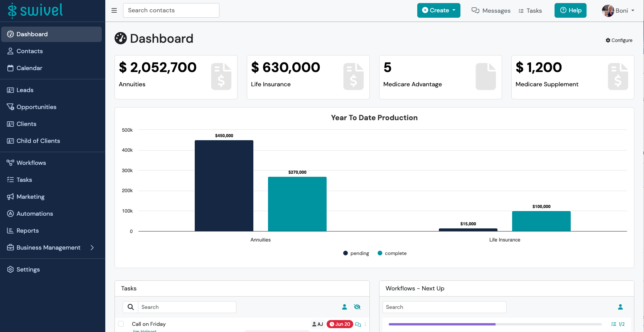
Task: Toggle pending series in chart legend
Action: tap(356, 253)
